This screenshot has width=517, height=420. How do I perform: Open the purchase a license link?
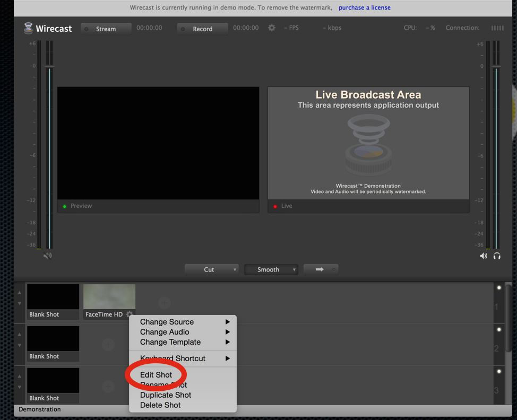pyautogui.click(x=364, y=7)
